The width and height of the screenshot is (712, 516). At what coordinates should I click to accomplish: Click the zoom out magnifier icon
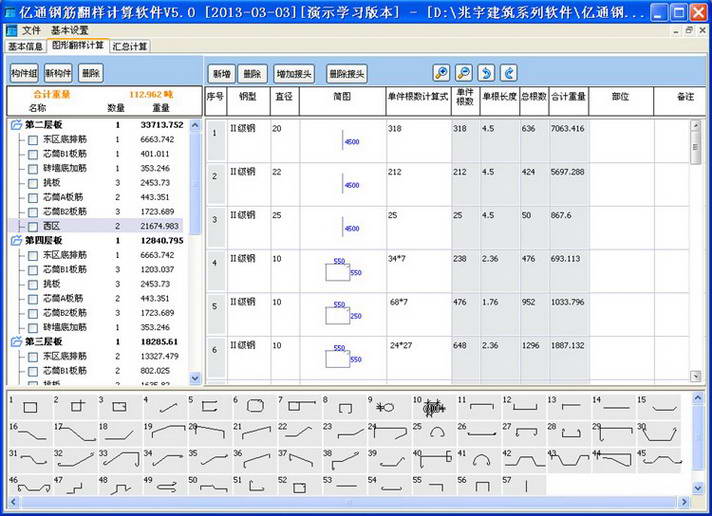(x=464, y=73)
